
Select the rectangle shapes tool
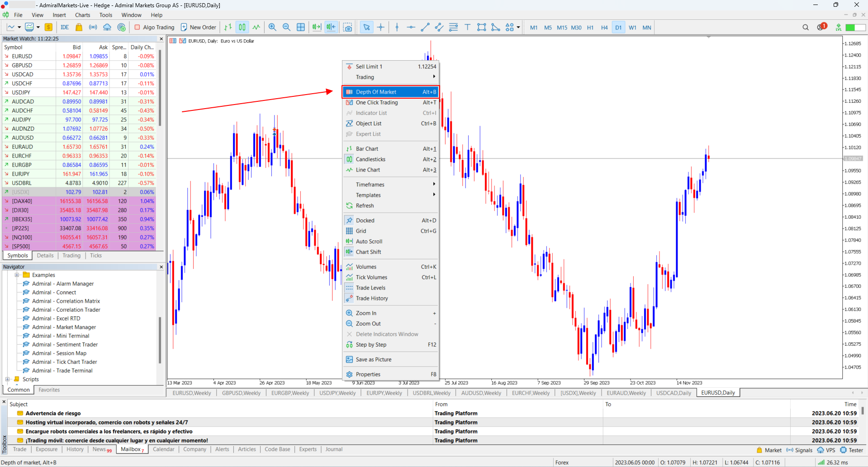(482, 27)
